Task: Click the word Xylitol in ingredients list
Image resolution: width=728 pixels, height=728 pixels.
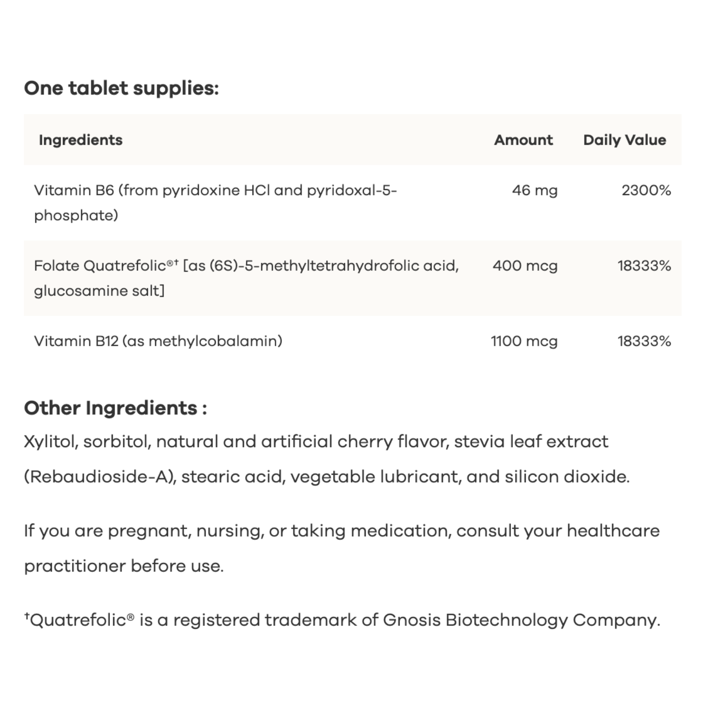Action: coord(50,442)
